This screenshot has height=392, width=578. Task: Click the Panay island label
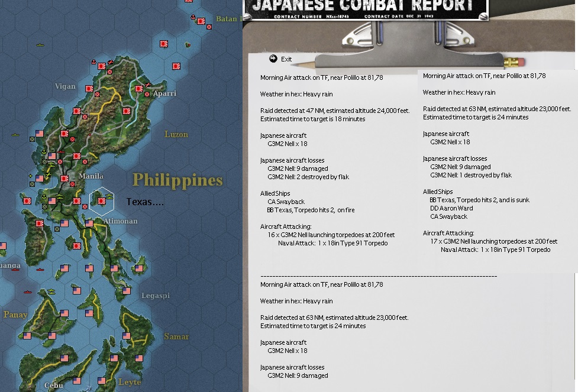point(15,315)
